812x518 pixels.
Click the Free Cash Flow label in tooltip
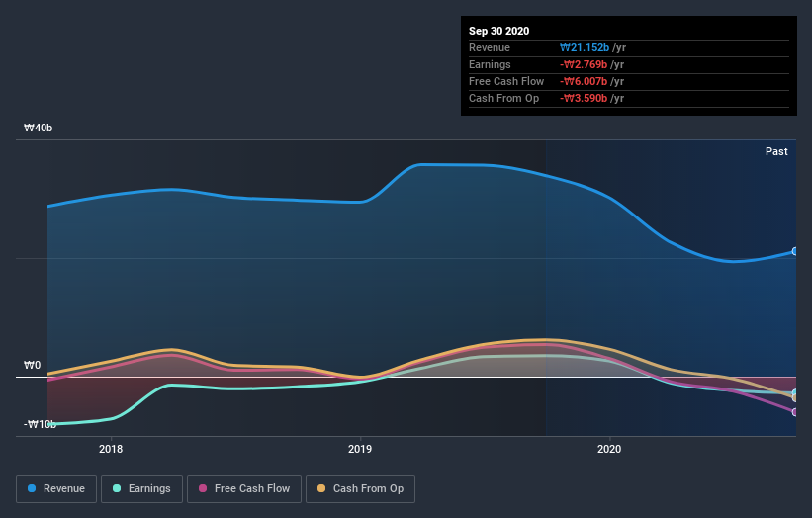[506, 81]
